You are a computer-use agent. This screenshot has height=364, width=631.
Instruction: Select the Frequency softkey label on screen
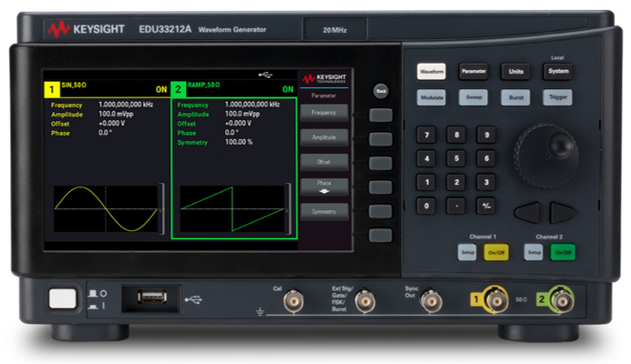click(324, 113)
